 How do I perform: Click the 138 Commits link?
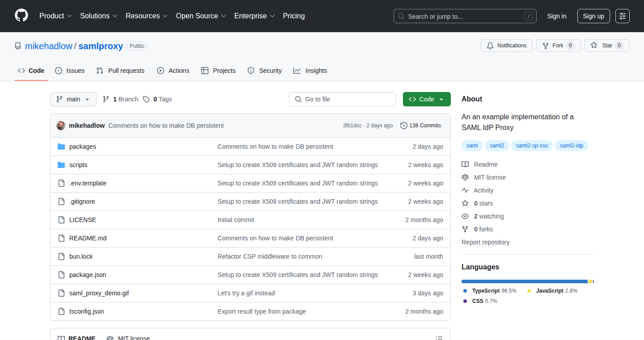pyautogui.click(x=420, y=126)
